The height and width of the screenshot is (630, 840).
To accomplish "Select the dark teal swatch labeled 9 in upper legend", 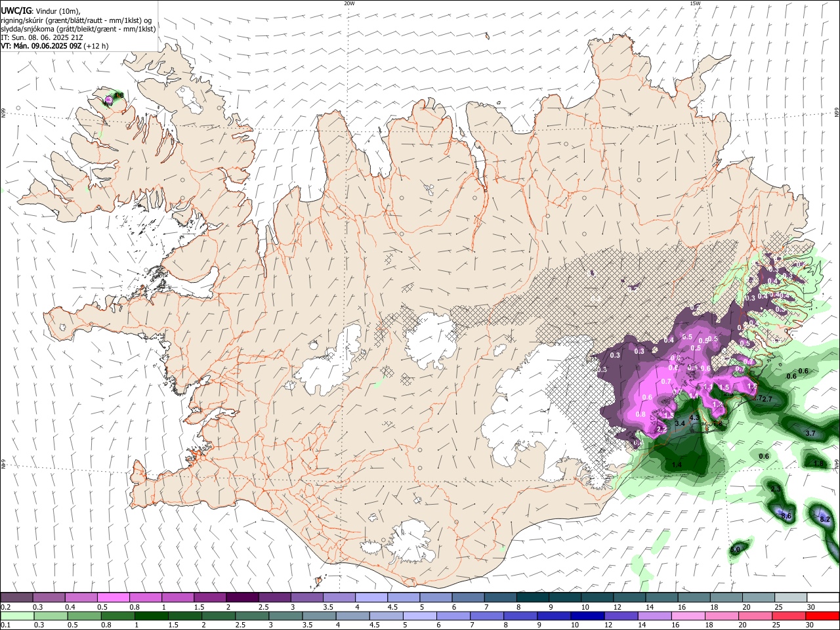I will (x=564, y=597).
